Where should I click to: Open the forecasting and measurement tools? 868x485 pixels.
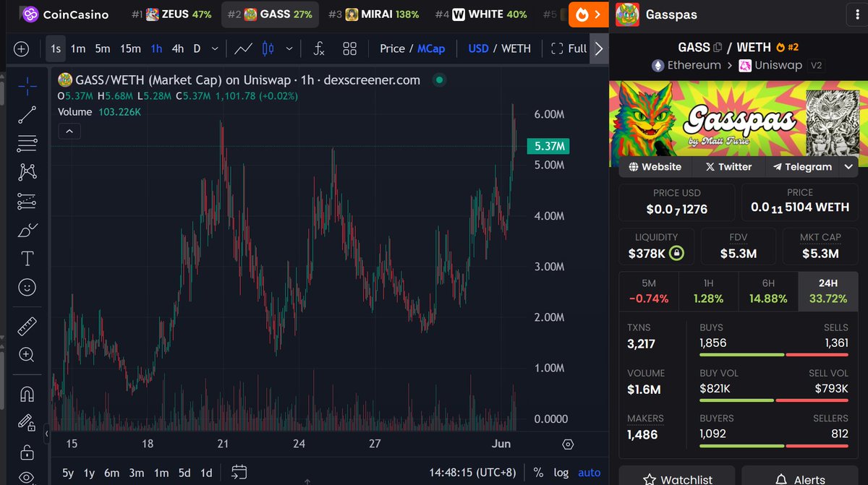click(x=27, y=201)
